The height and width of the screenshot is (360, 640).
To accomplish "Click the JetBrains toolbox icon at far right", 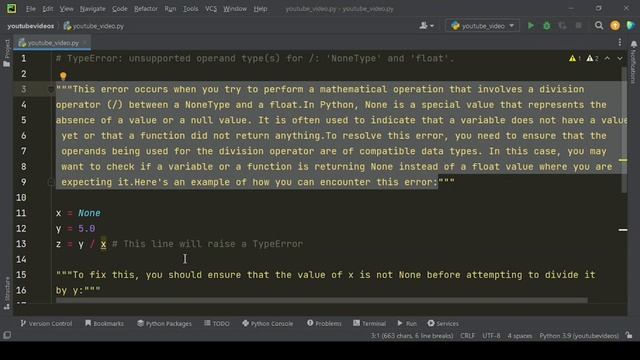I will coord(631,25).
